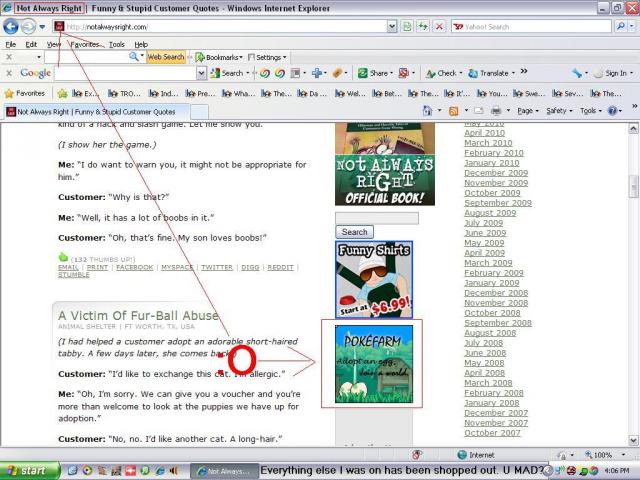The image size is (640, 480).
Task: Open the Tools menu in menu bar
Action: [x=117, y=44]
